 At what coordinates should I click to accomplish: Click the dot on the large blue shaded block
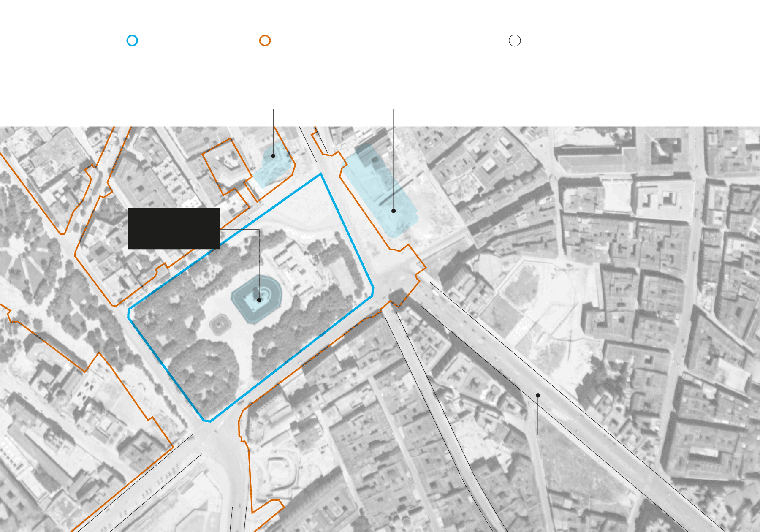click(x=394, y=211)
